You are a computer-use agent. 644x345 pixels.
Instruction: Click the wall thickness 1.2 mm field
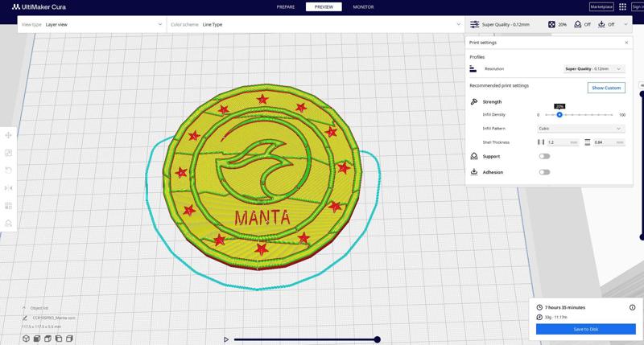(x=563, y=142)
